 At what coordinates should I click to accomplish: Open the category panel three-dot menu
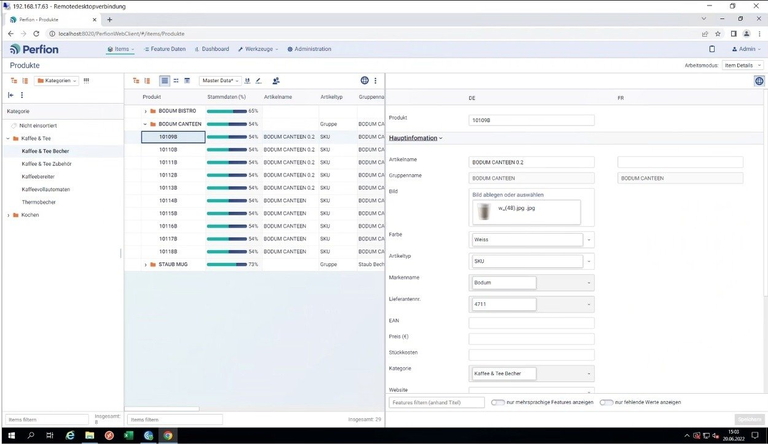pos(22,95)
